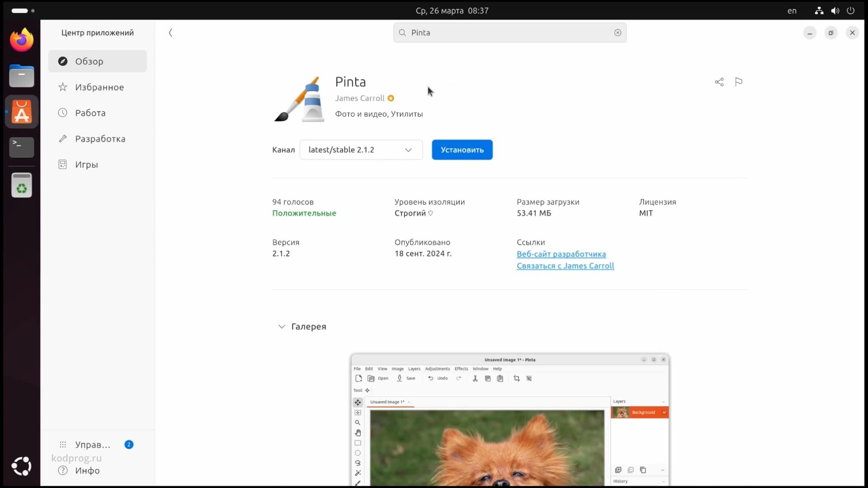
Task: Click the Pinta search field
Action: tap(509, 33)
